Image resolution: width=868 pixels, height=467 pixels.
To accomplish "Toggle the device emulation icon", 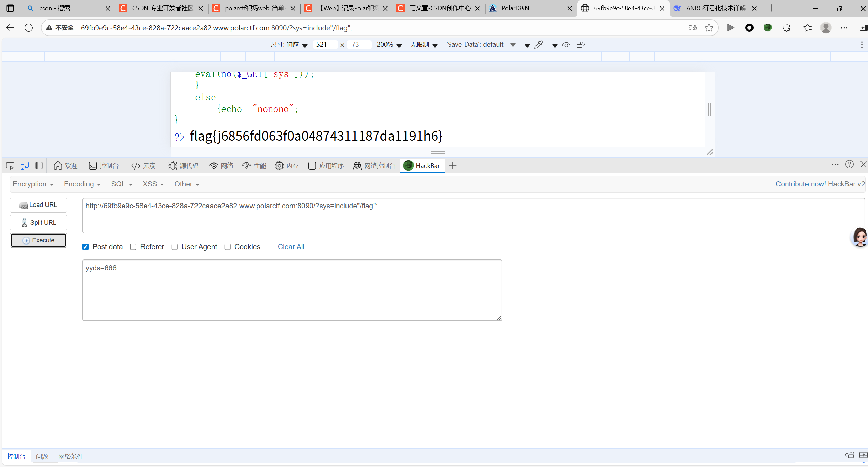I will click(x=24, y=166).
